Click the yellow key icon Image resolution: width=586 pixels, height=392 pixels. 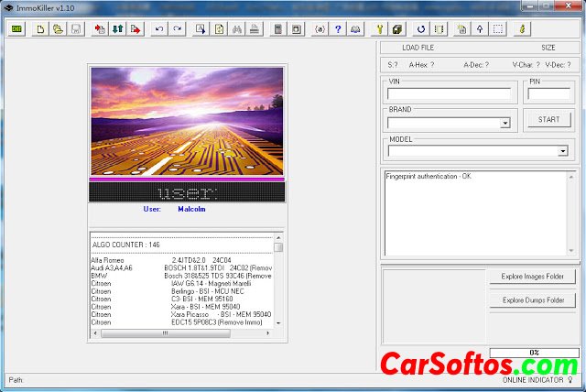click(379, 29)
